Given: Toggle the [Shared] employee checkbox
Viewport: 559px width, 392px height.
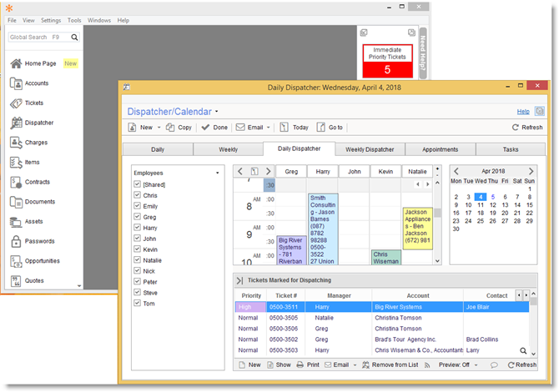Looking at the screenshot, I should [138, 183].
